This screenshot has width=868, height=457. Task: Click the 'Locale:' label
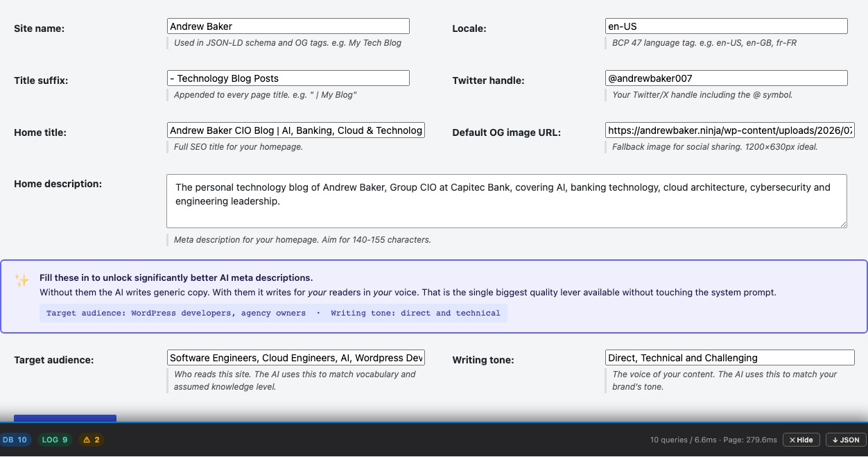pos(469,28)
